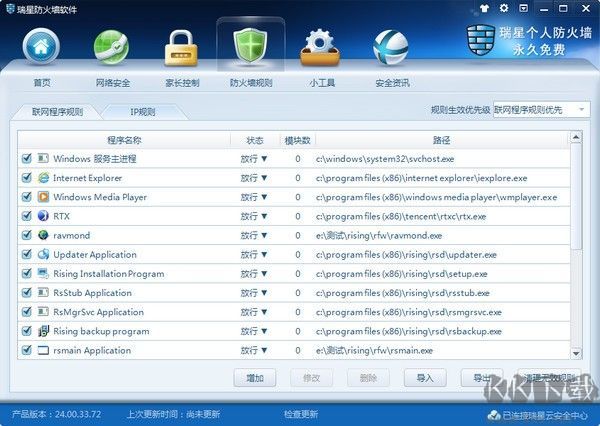This screenshot has width=600, height=426.
Task: Open the title bar dropdown menu icon
Action: (x=523, y=8)
